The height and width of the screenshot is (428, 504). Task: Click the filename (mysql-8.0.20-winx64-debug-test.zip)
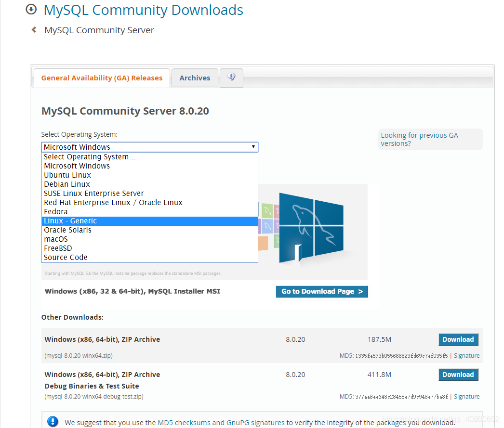click(94, 397)
